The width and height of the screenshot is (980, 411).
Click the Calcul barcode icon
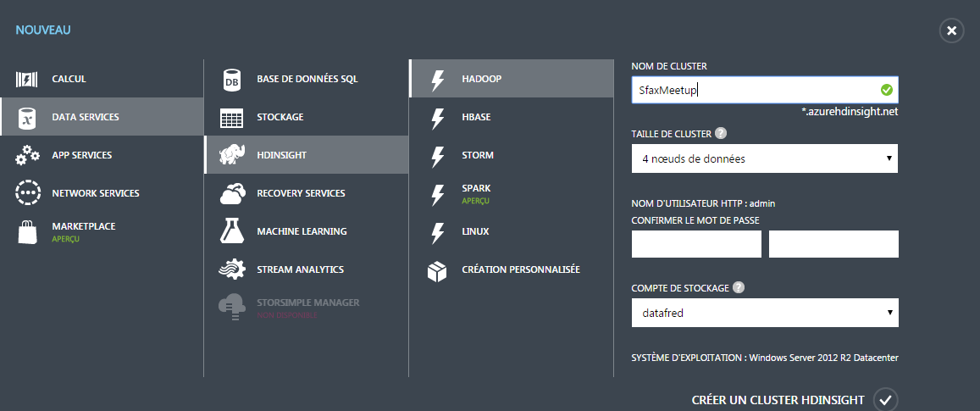27,80
